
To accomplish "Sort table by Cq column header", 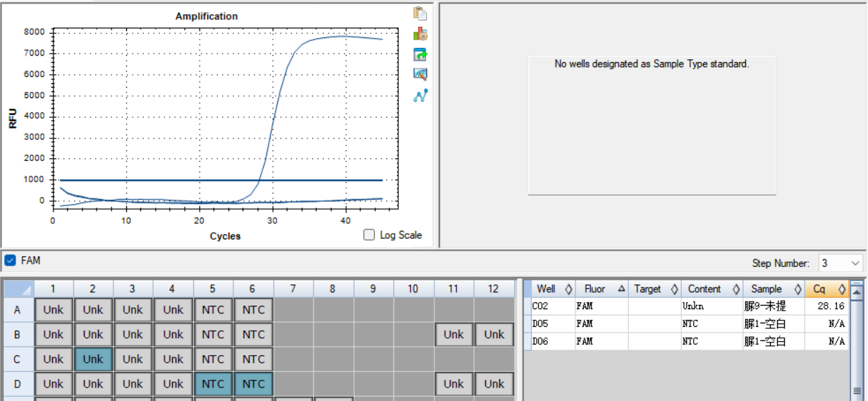I will (x=826, y=289).
